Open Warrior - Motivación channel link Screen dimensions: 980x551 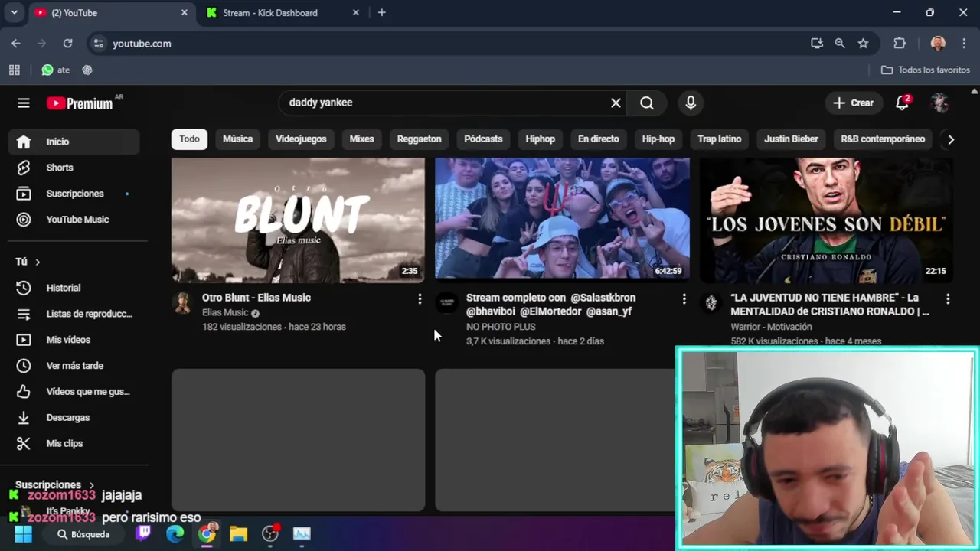click(x=772, y=327)
